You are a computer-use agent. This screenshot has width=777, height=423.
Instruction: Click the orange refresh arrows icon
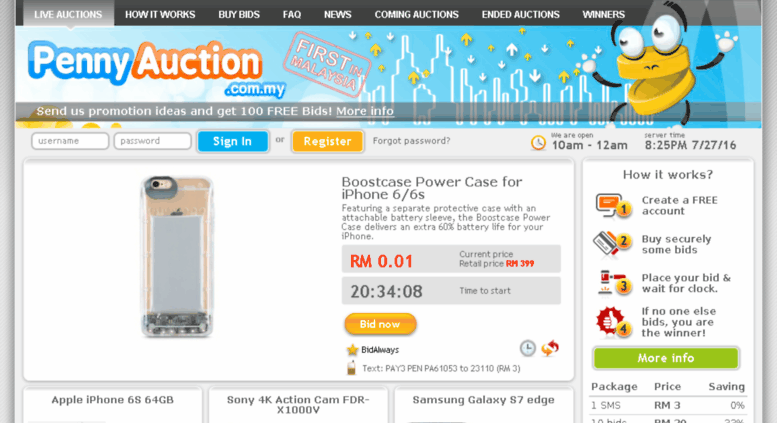(550, 348)
